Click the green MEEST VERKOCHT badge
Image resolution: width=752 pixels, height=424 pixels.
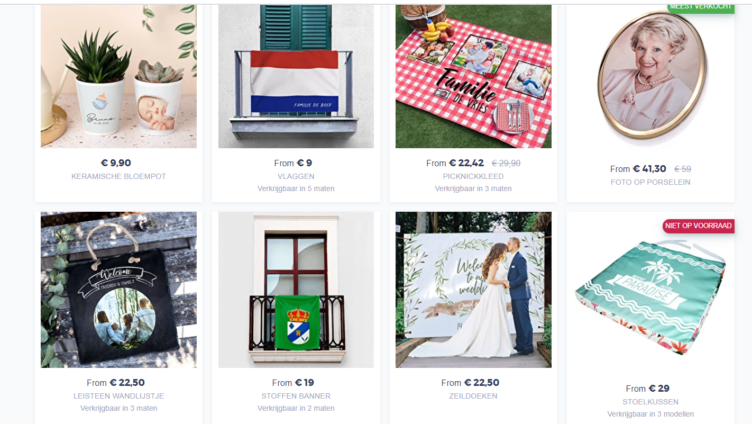click(x=701, y=7)
